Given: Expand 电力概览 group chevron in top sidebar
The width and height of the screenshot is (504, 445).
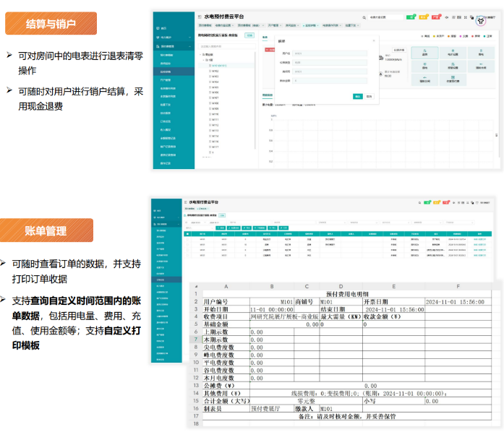Looking at the screenshot, I should (189, 38).
